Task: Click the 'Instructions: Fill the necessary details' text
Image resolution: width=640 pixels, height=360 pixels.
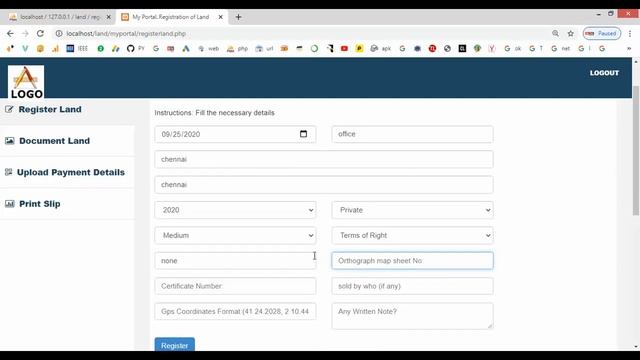Action: coord(214,113)
